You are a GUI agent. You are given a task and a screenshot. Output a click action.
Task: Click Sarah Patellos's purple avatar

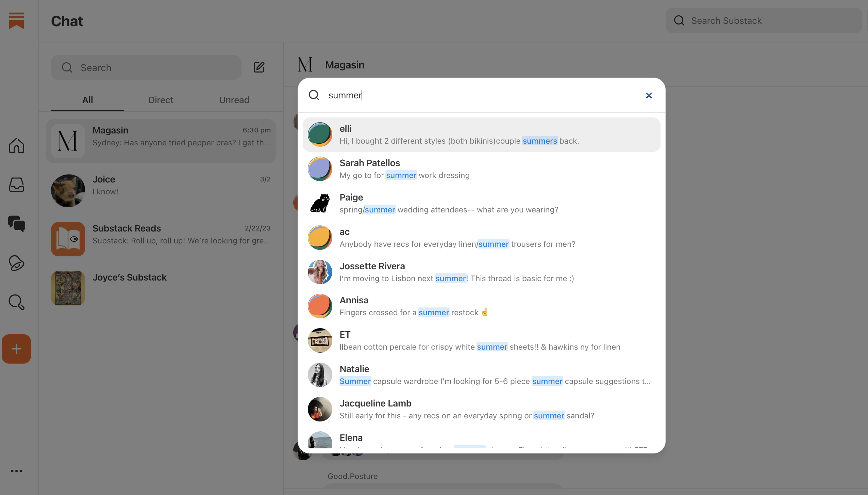[x=320, y=169]
